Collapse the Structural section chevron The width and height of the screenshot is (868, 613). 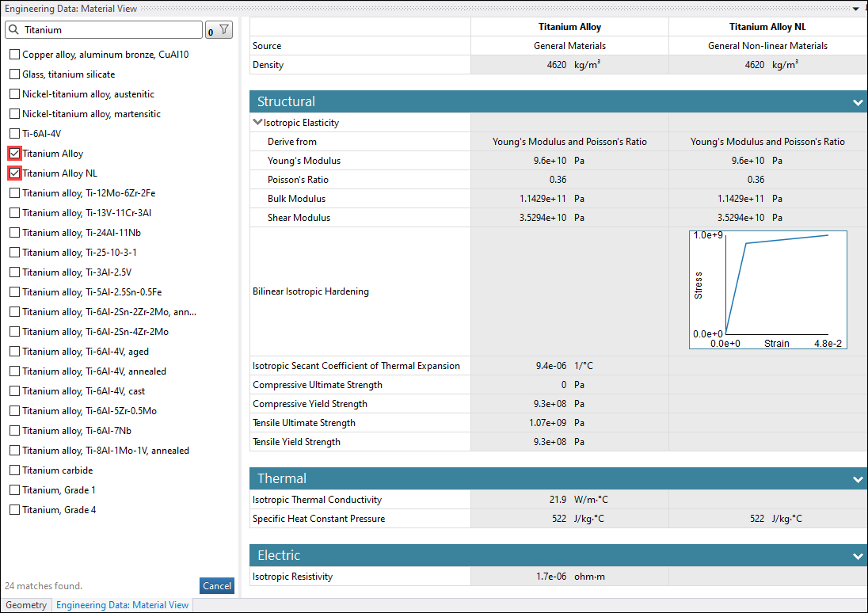point(858,102)
